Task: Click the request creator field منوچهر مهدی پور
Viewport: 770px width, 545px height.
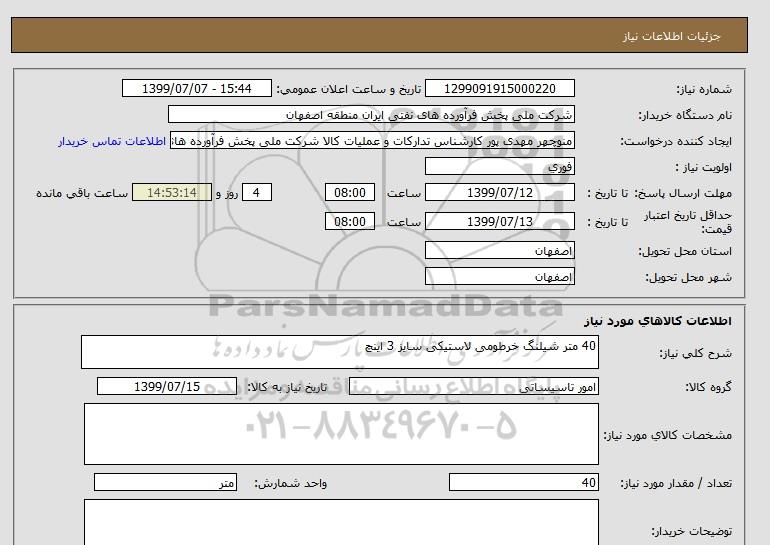Action: click(x=372, y=141)
